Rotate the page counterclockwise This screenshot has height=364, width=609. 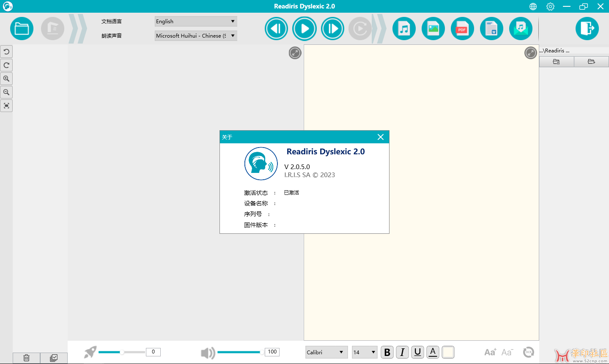pyautogui.click(x=6, y=52)
